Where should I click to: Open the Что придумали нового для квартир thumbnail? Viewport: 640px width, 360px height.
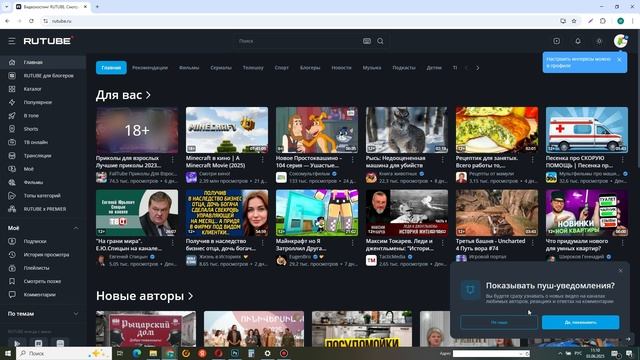tap(587, 213)
